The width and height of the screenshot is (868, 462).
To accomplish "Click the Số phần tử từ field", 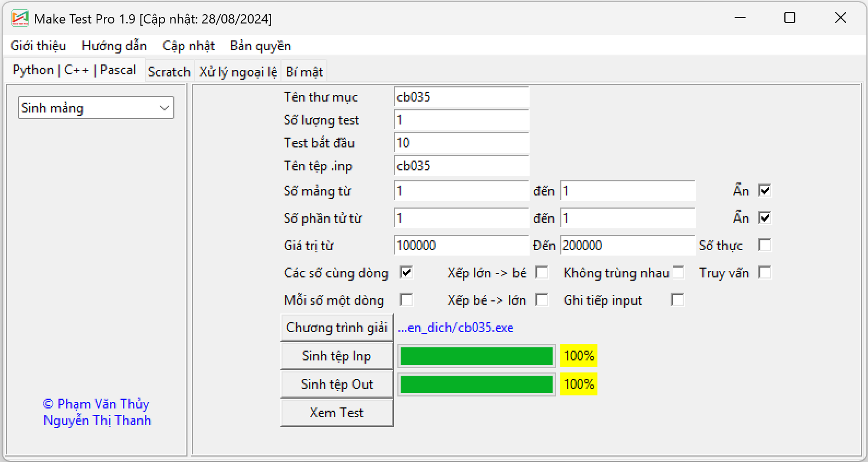I will 462,218.
